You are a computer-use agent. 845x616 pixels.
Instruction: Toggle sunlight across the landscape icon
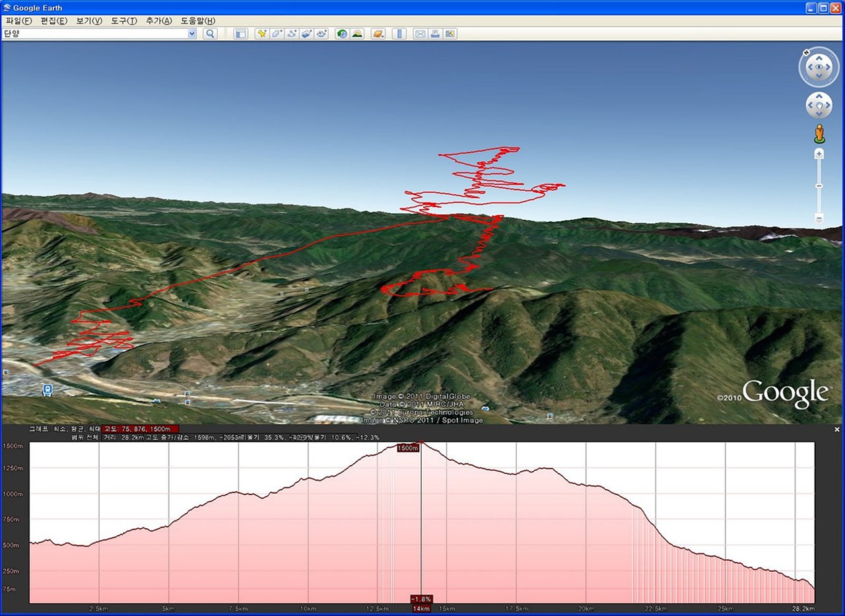pyautogui.click(x=357, y=34)
